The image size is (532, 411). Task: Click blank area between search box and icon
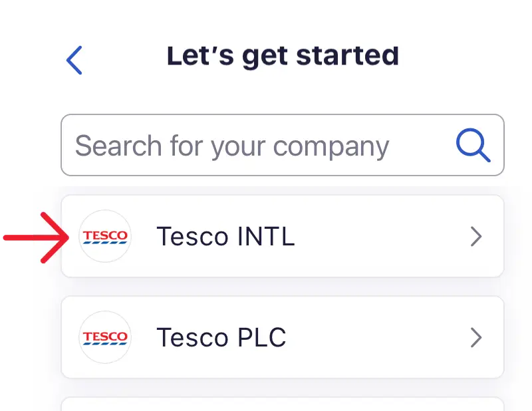tap(422, 146)
